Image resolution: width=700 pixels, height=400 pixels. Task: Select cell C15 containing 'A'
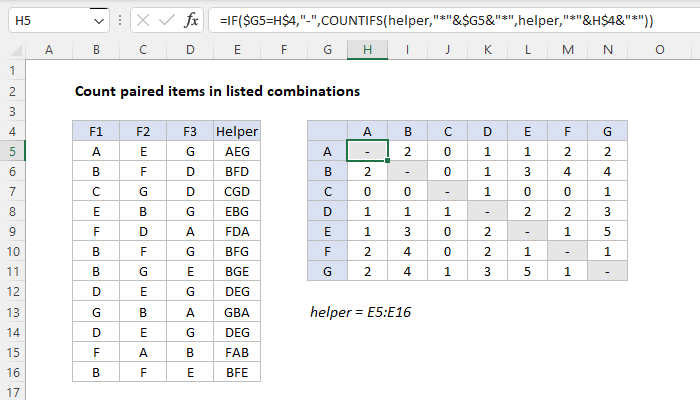[x=143, y=353]
